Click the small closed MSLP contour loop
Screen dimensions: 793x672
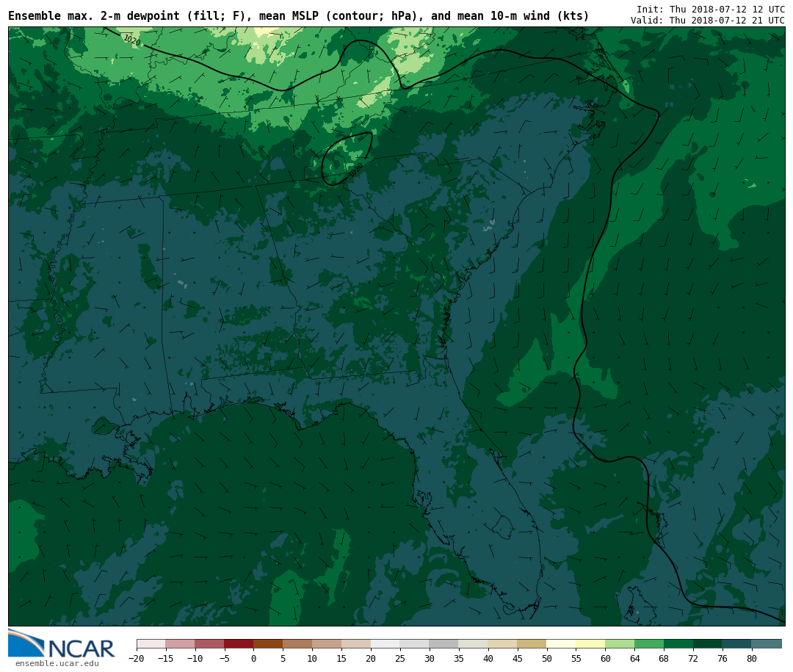[347, 159]
